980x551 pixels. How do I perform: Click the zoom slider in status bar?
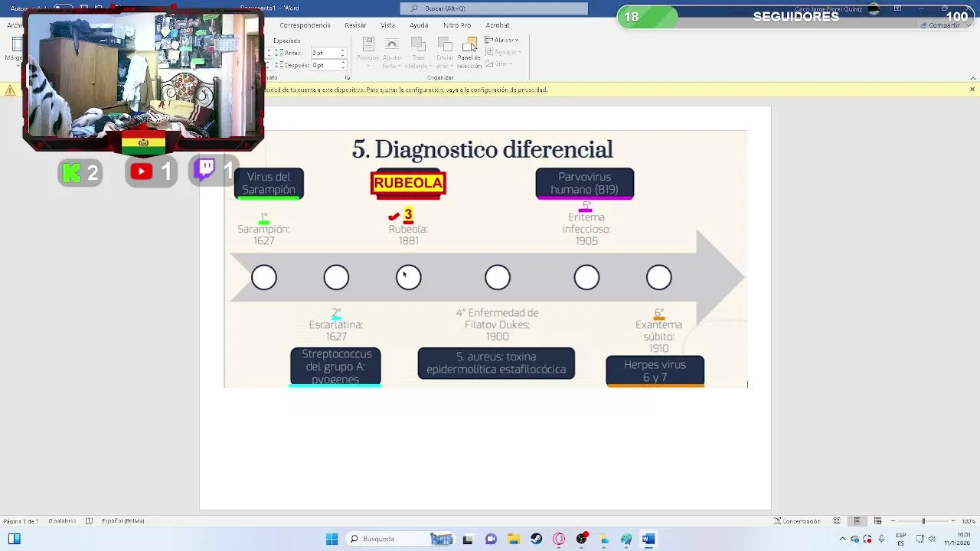click(x=923, y=521)
